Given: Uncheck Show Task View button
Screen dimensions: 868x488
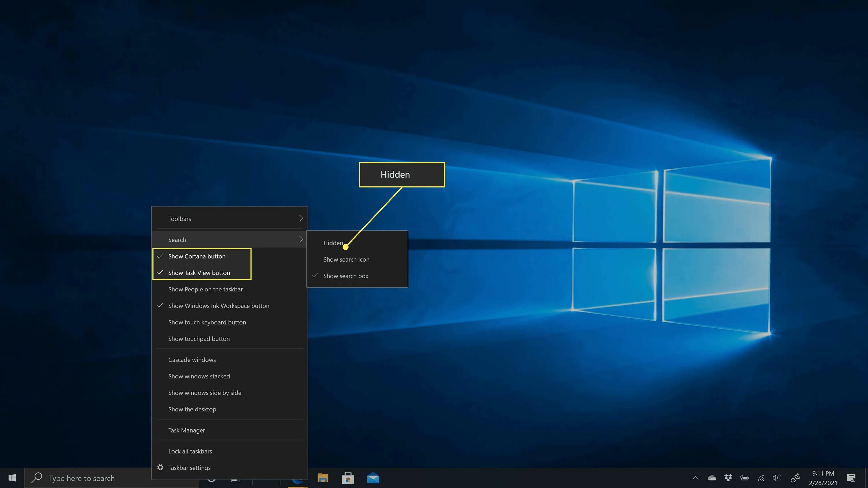Looking at the screenshot, I should [x=199, y=273].
